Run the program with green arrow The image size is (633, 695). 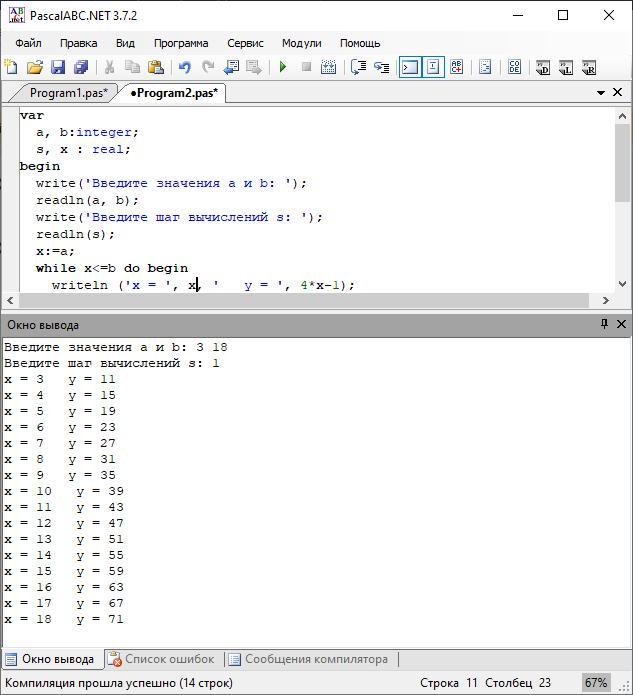(x=283, y=67)
